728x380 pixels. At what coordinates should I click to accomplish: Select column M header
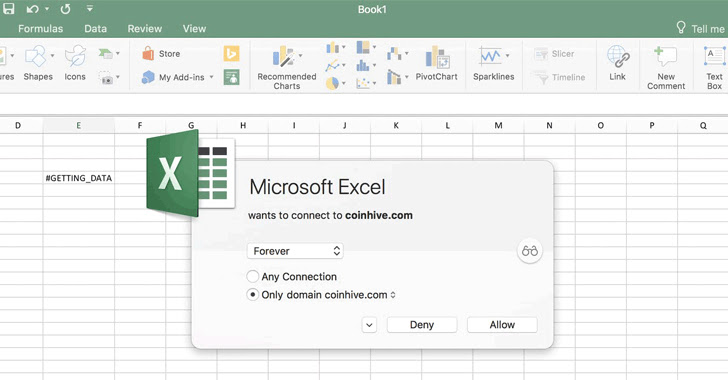tap(498, 125)
